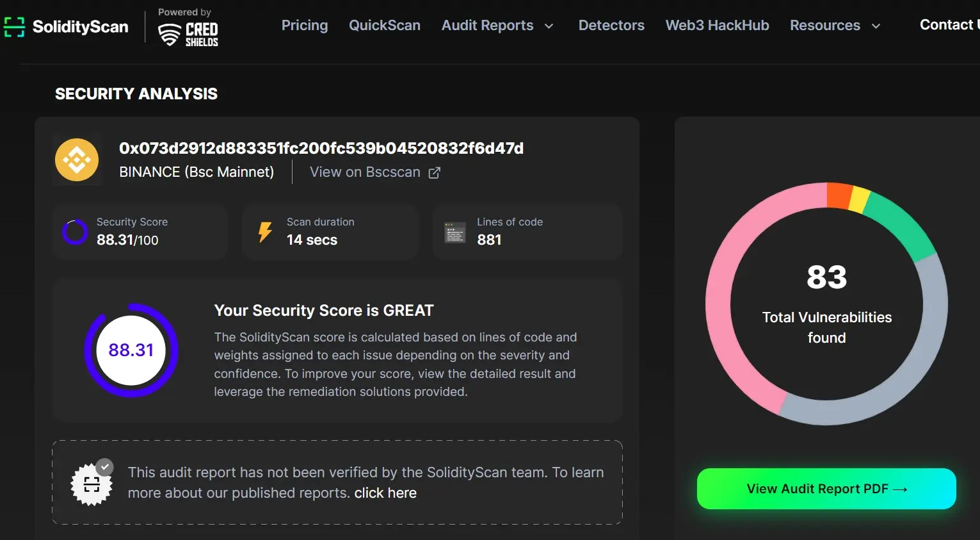This screenshot has width=980, height=540.
Task: Go to QuickScan page
Action: click(385, 26)
